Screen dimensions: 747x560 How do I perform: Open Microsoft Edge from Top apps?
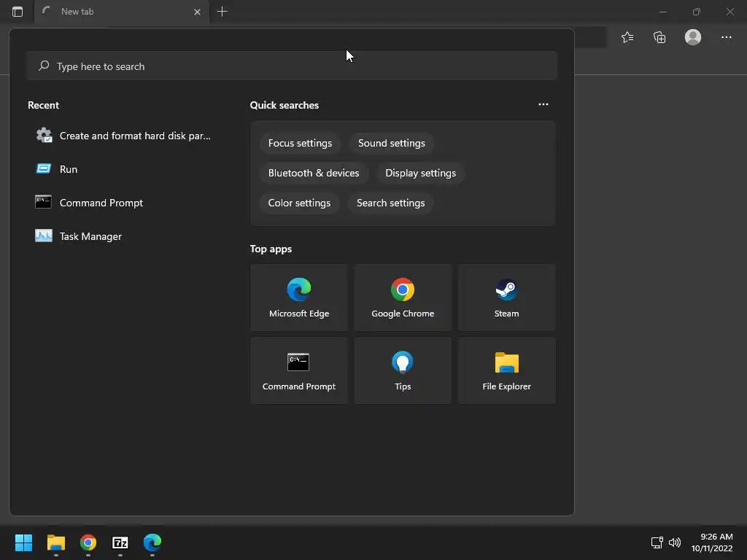click(x=298, y=297)
